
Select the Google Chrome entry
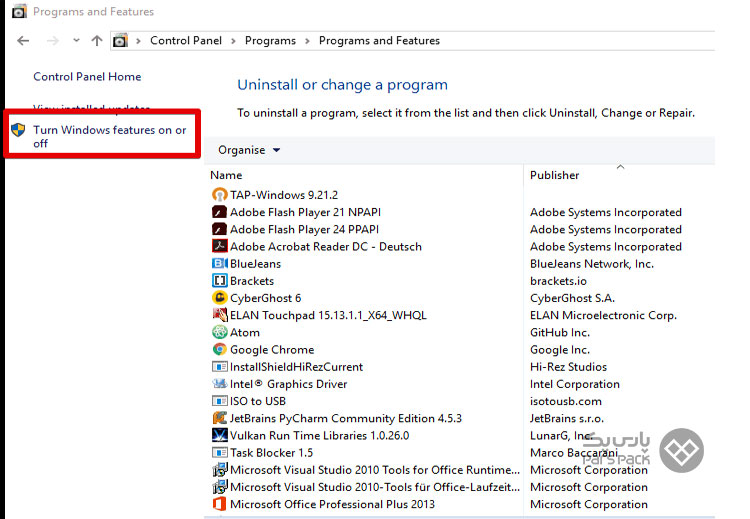272,350
